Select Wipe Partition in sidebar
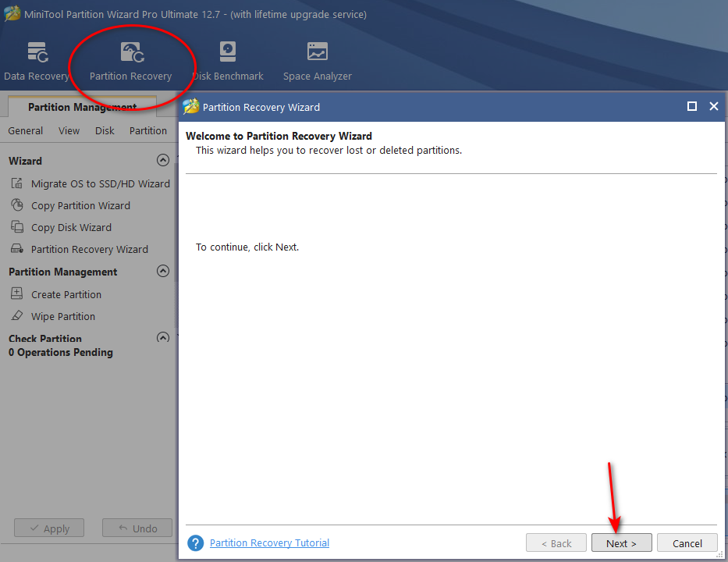Image resolution: width=728 pixels, height=562 pixels. coord(63,316)
